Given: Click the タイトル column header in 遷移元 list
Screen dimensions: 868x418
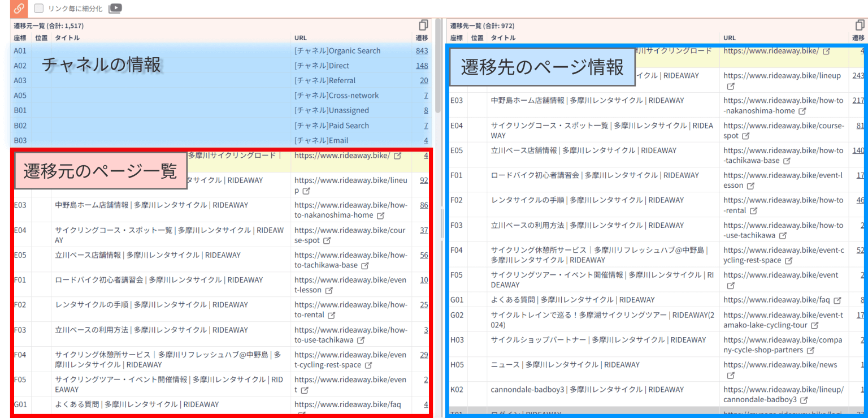Looking at the screenshot, I should [x=67, y=38].
